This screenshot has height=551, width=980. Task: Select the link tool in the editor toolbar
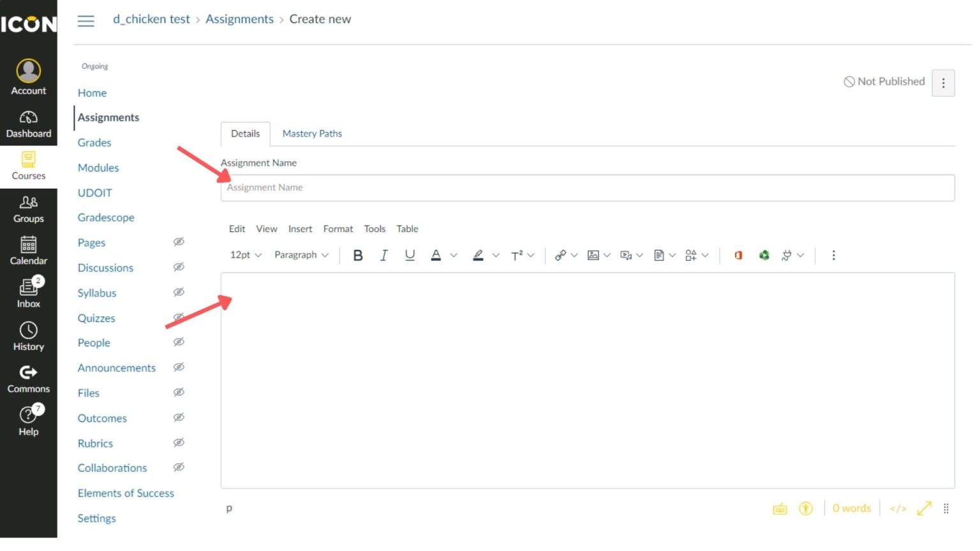point(561,255)
